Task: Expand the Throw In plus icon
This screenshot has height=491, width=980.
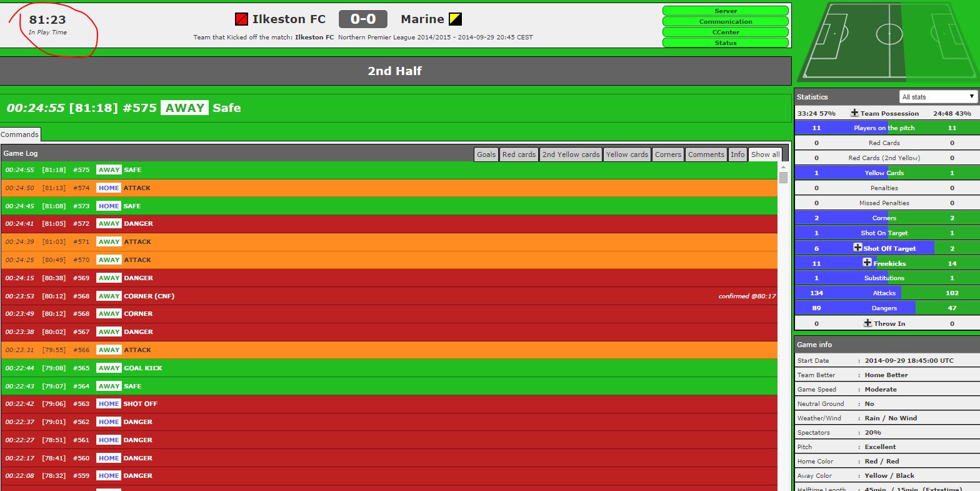Action: (x=867, y=323)
